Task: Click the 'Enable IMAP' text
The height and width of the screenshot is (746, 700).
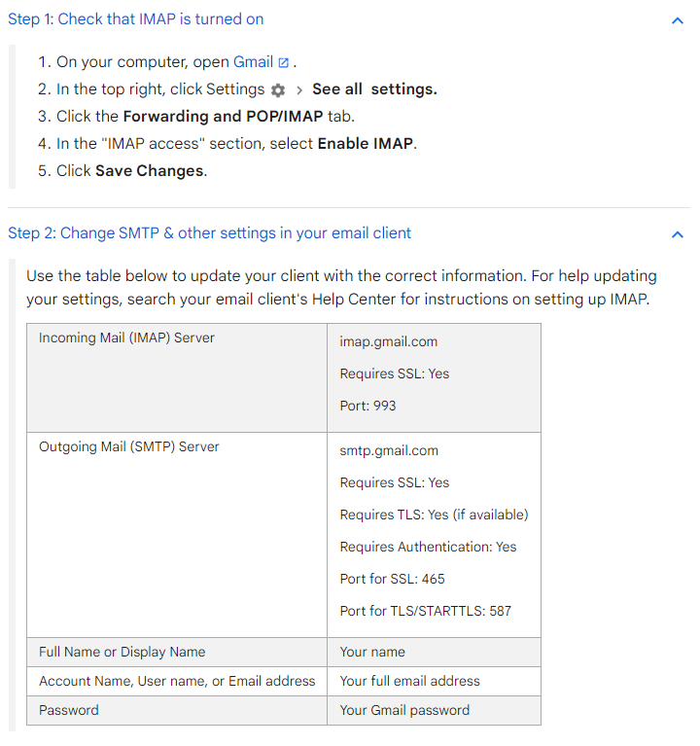Action: (366, 143)
